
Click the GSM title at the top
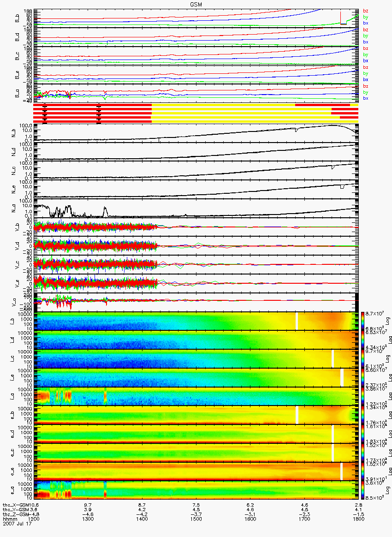point(196,4)
